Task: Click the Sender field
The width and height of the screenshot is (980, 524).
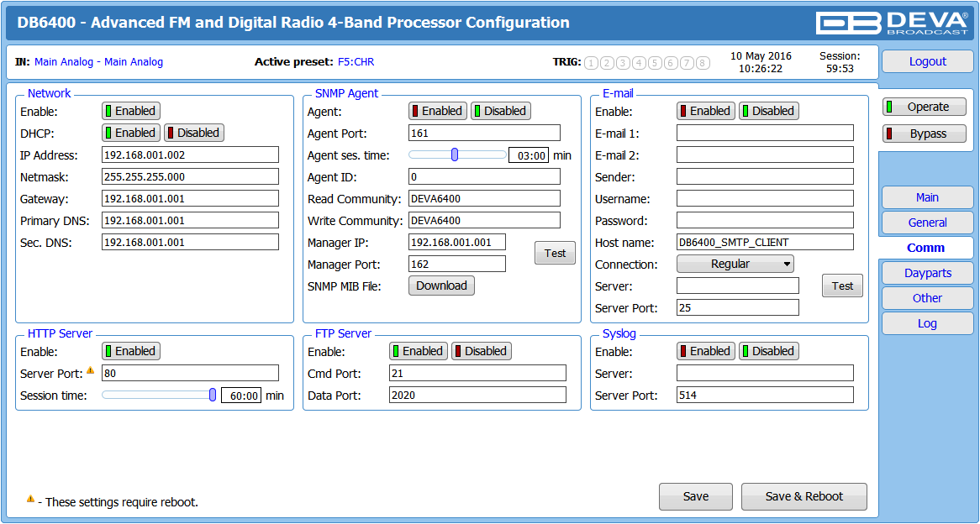Action: click(765, 176)
